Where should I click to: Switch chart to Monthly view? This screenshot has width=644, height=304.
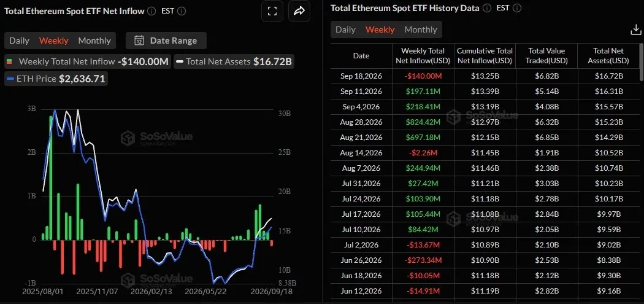pyautogui.click(x=94, y=41)
